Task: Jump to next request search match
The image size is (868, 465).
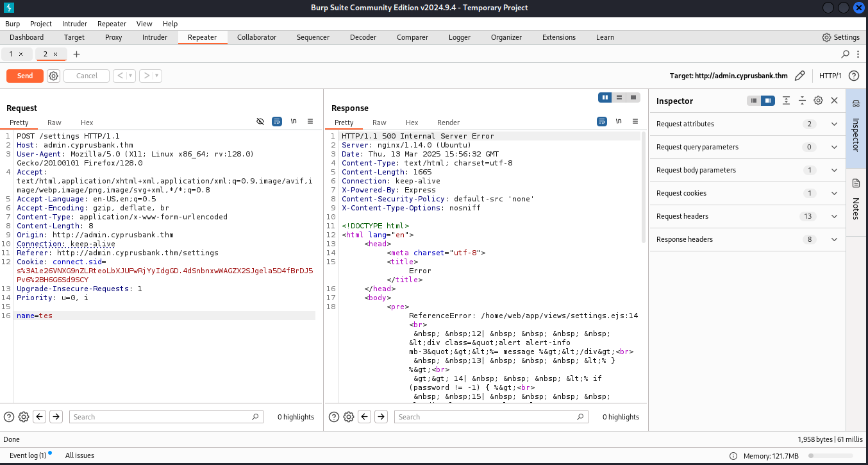Action: 56,417
